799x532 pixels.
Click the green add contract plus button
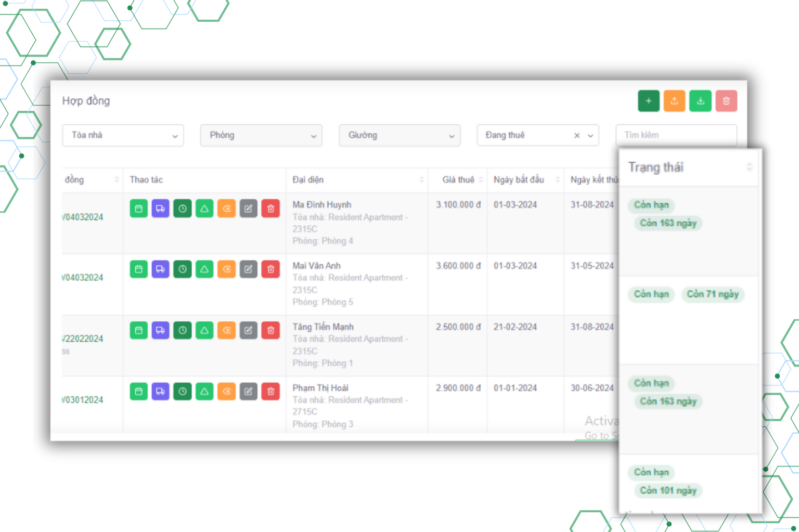648,101
